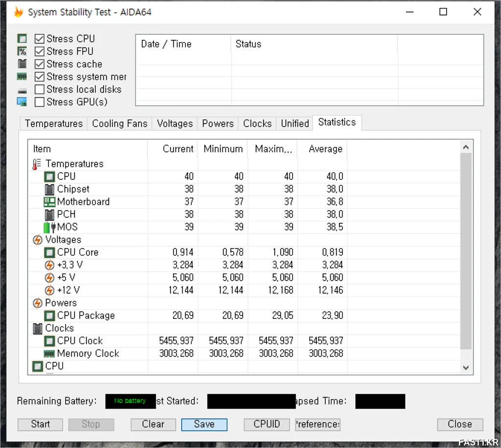The width and height of the screenshot is (501, 448).
Task: Enable the Stress CPU checkbox
Action: pyautogui.click(x=39, y=39)
